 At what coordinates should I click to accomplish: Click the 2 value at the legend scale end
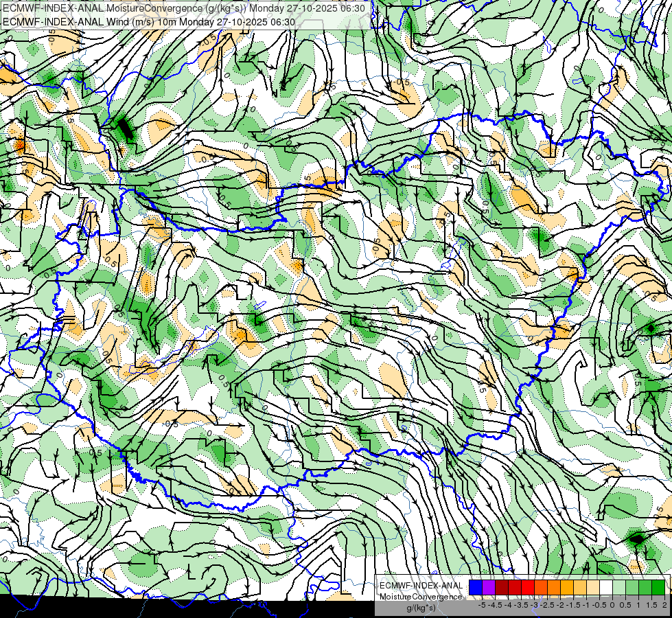[664, 605]
